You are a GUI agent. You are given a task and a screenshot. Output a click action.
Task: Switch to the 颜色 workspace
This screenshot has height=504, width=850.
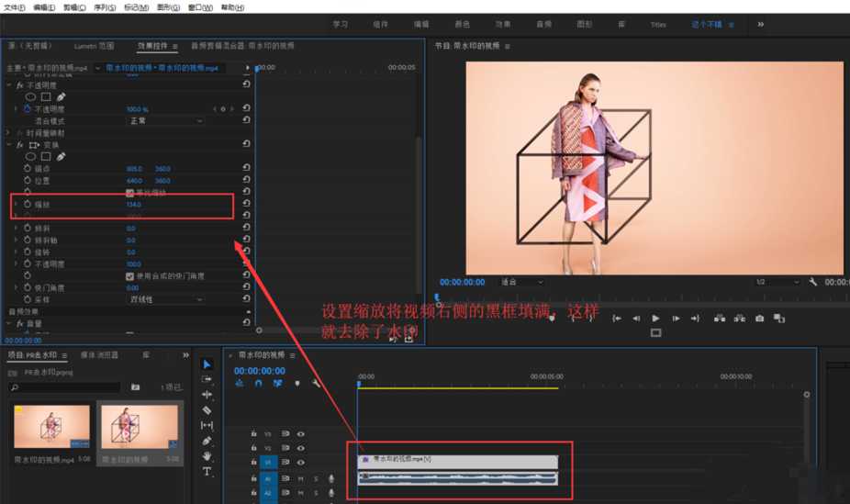coord(463,25)
